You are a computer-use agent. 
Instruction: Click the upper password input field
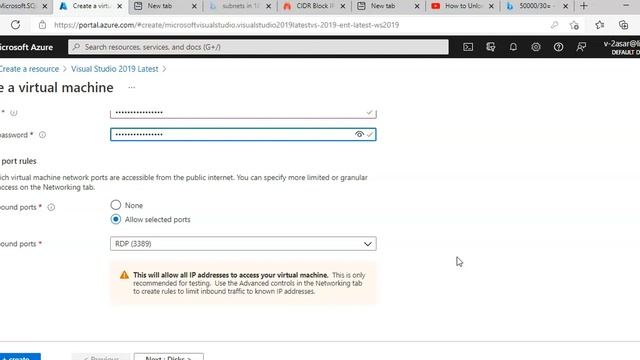[x=243, y=113]
